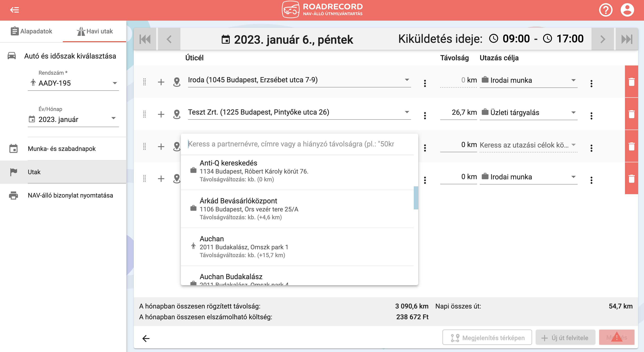Open Munka- és szabadnapok menu item
The width and height of the screenshot is (644, 352).
[63, 149]
